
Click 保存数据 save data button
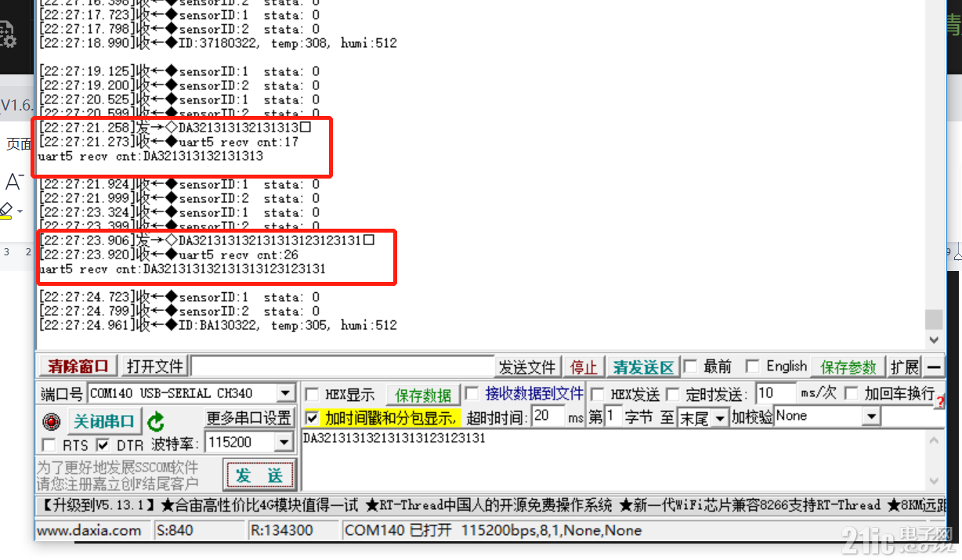click(423, 395)
